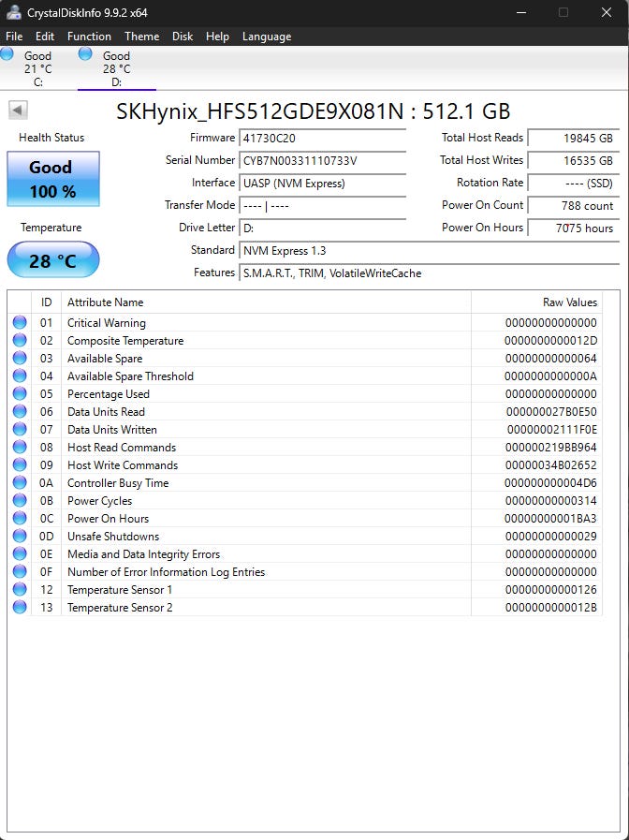
Task: Click raw value 00000034B02652
Action: [x=551, y=465]
